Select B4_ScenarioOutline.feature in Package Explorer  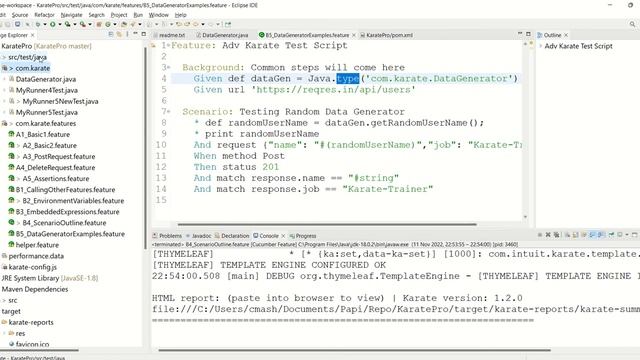coord(64,223)
